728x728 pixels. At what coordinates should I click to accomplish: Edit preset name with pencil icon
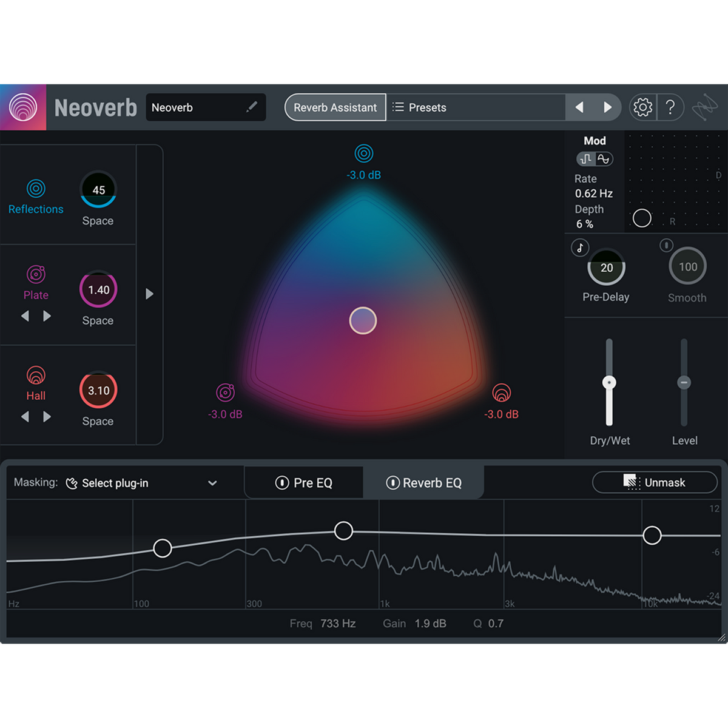252,107
